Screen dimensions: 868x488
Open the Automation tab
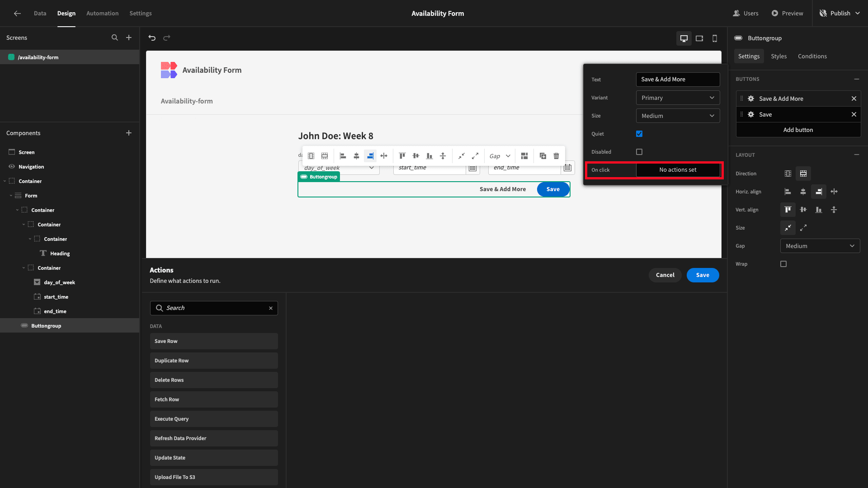[103, 13]
